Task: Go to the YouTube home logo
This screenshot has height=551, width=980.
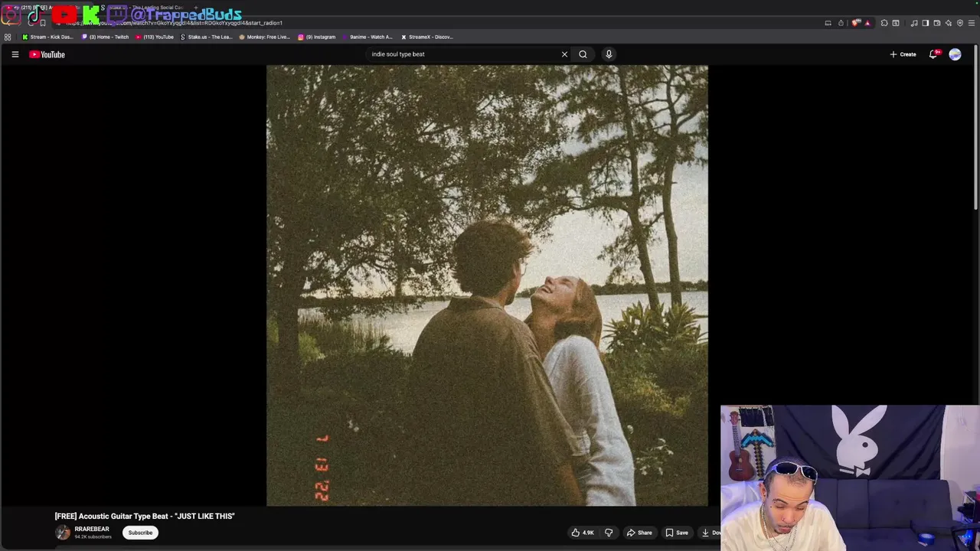Action: (x=47, y=54)
